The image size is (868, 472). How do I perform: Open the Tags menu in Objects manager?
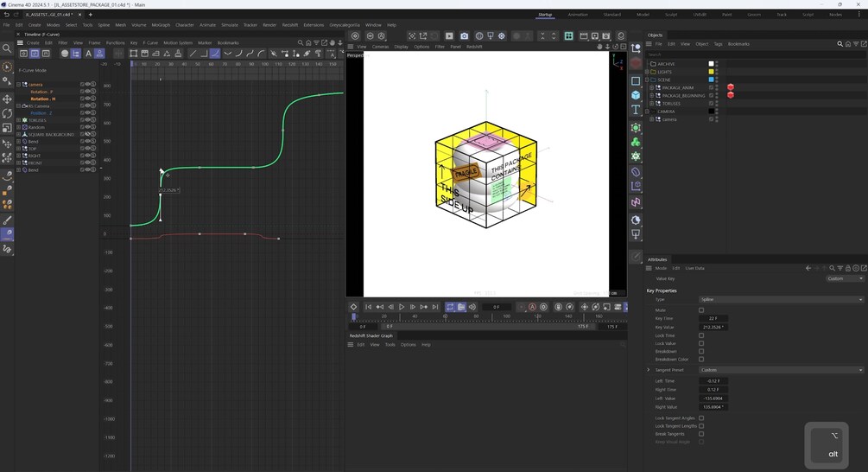click(x=718, y=44)
